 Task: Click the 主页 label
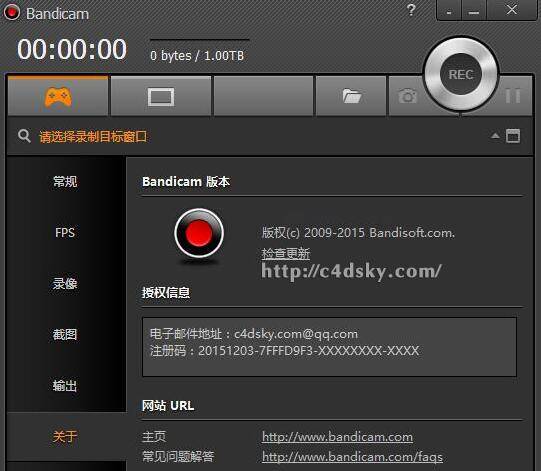(x=154, y=436)
